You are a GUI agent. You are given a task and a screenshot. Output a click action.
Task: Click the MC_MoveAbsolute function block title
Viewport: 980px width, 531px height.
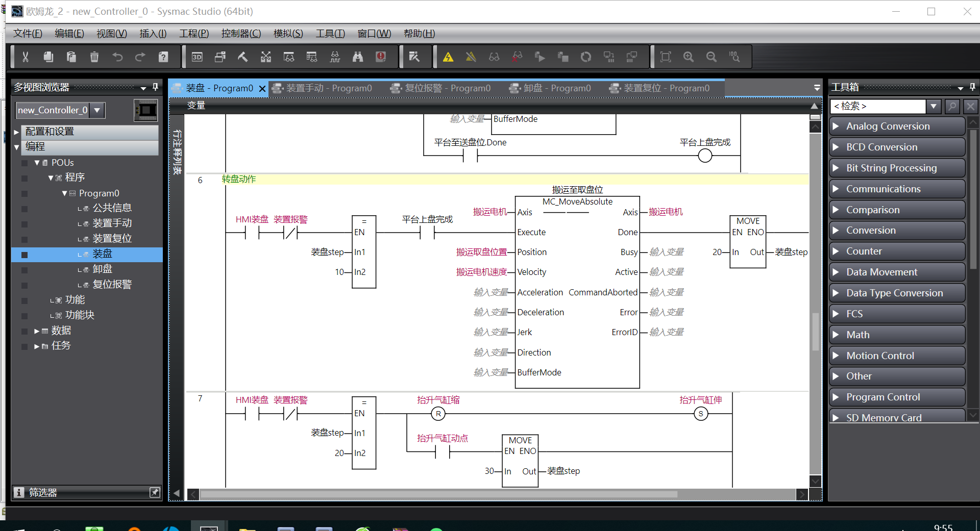point(577,202)
